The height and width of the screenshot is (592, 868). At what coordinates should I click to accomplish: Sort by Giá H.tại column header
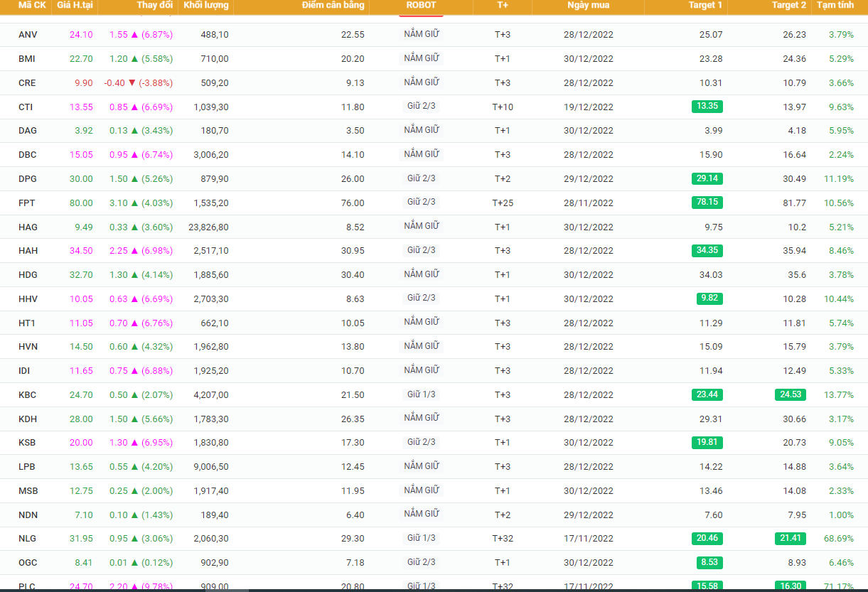pyautogui.click(x=75, y=5)
